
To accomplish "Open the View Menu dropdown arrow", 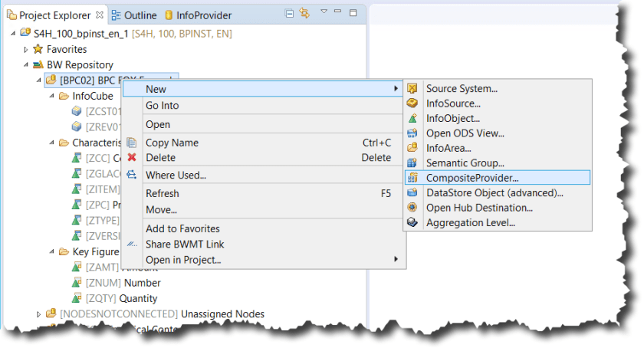I will click(324, 13).
